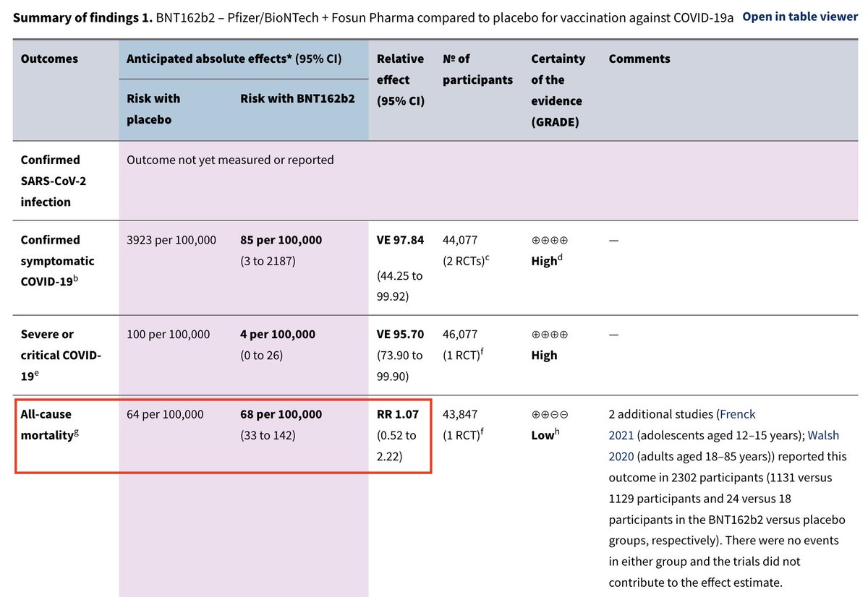Image resolution: width=868 pixels, height=597 pixels.
Task: Click the '100 per 100,000' placebo risk cell
Action: [x=168, y=335]
